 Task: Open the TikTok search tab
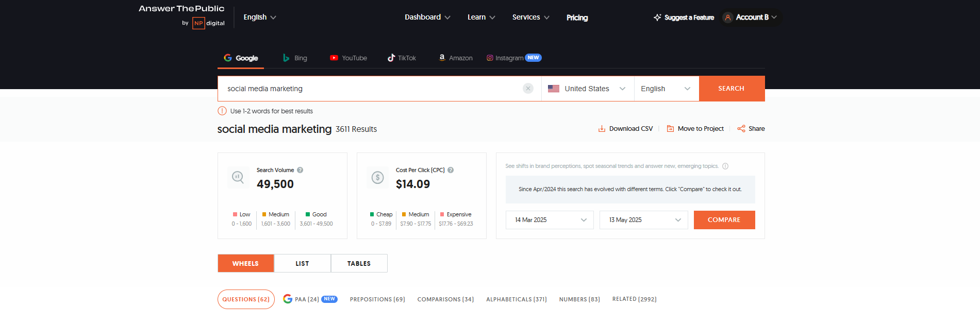coord(402,58)
